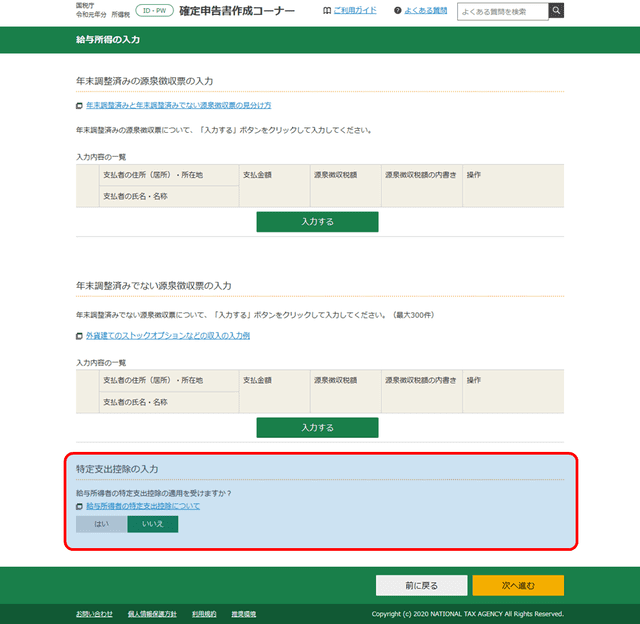640x624 pixels.
Task: Click the 前に戻る button
Action: click(421, 586)
